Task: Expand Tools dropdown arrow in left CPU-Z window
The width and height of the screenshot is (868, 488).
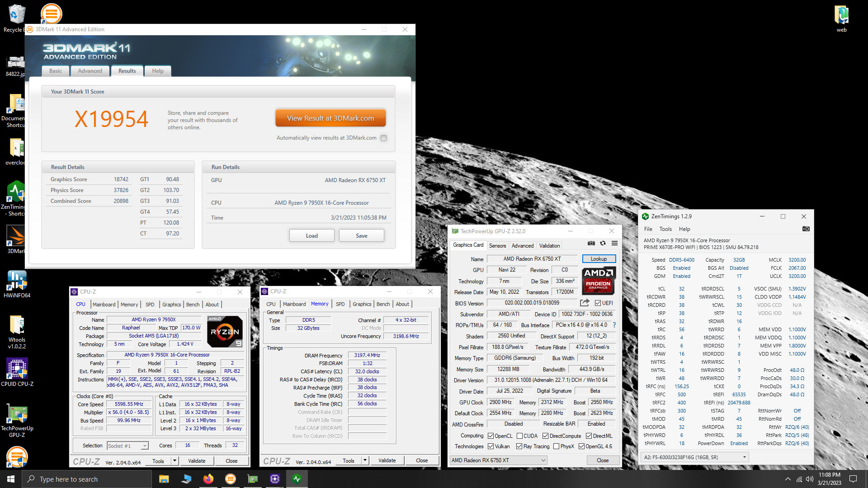Action: pyautogui.click(x=175, y=461)
